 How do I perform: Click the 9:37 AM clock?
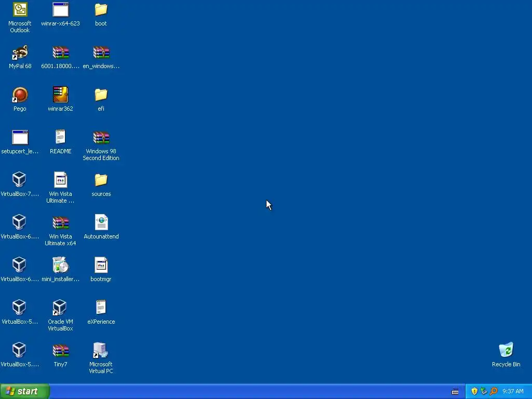pos(513,391)
